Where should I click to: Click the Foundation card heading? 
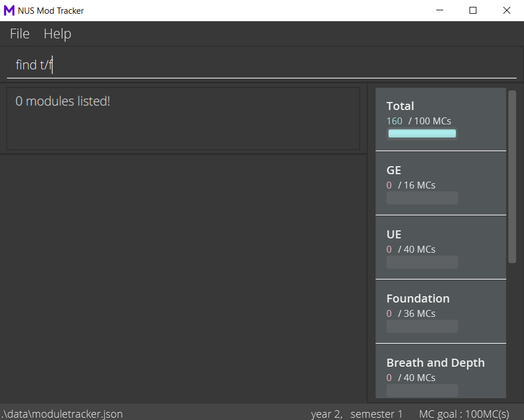click(x=418, y=299)
